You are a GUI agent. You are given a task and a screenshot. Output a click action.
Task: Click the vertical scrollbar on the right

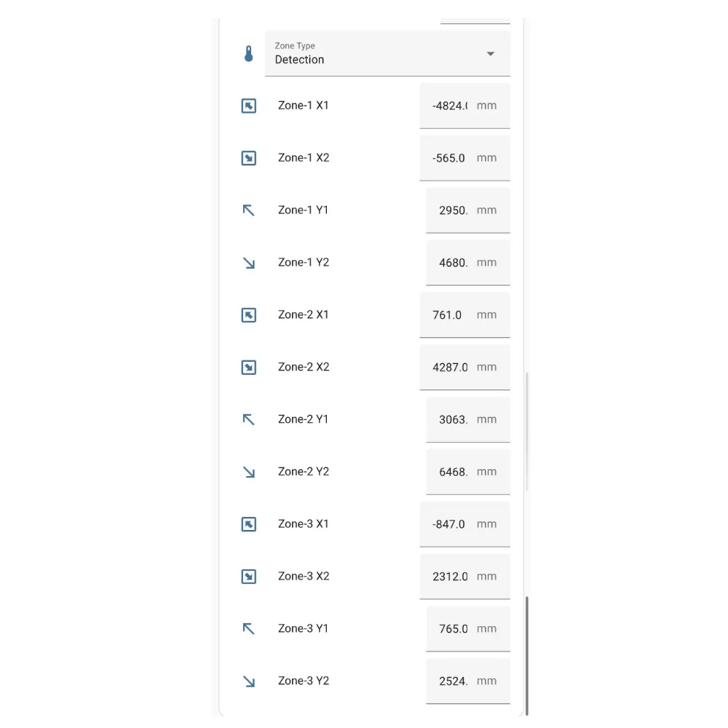pyautogui.click(x=526, y=655)
